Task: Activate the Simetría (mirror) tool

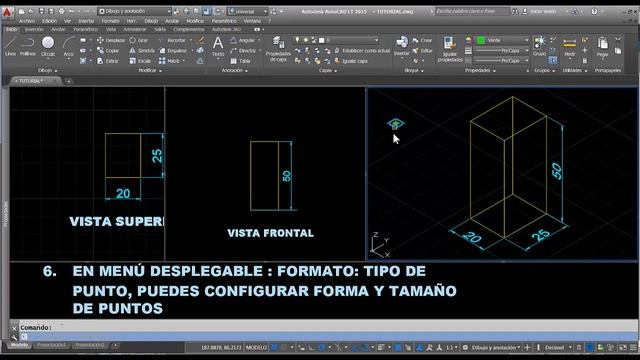Action: coord(142,51)
